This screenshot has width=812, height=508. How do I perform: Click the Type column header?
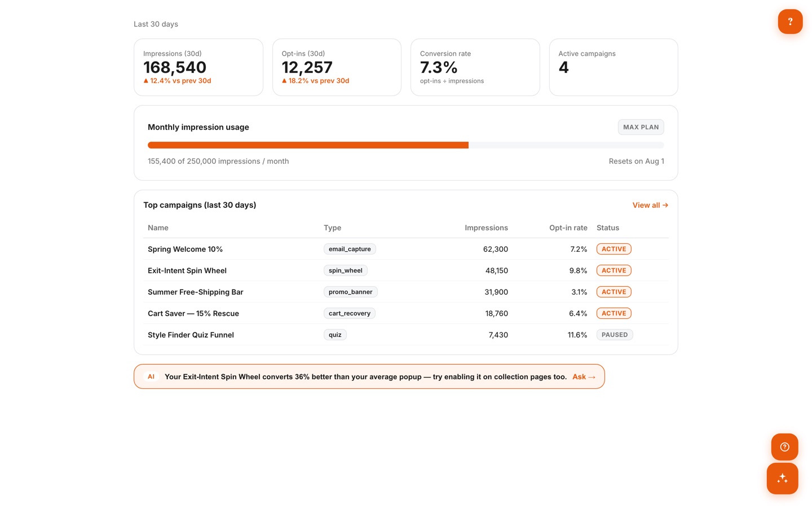332,227
